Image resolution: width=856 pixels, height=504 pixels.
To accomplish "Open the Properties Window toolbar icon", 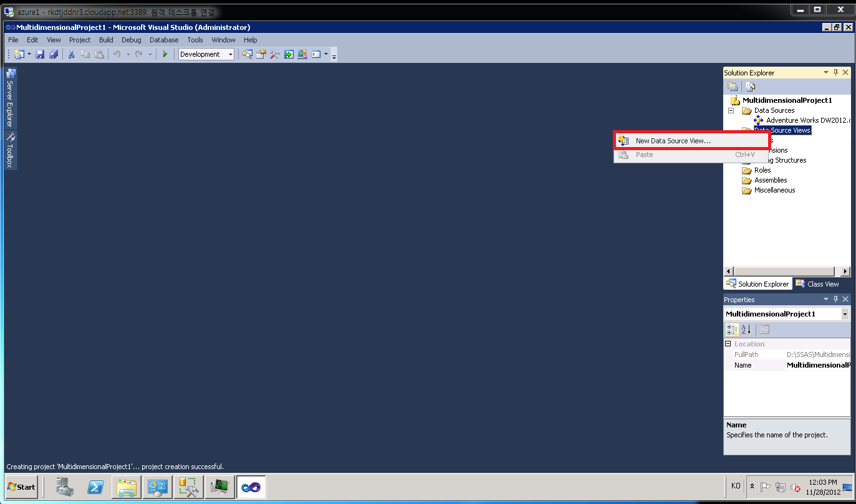I will pyautogui.click(x=261, y=54).
